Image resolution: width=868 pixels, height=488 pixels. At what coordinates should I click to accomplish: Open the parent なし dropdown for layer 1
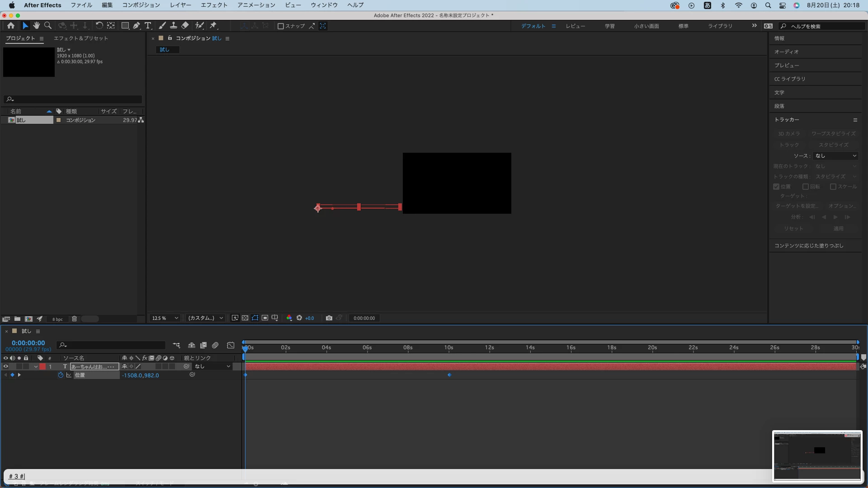pyautogui.click(x=212, y=366)
